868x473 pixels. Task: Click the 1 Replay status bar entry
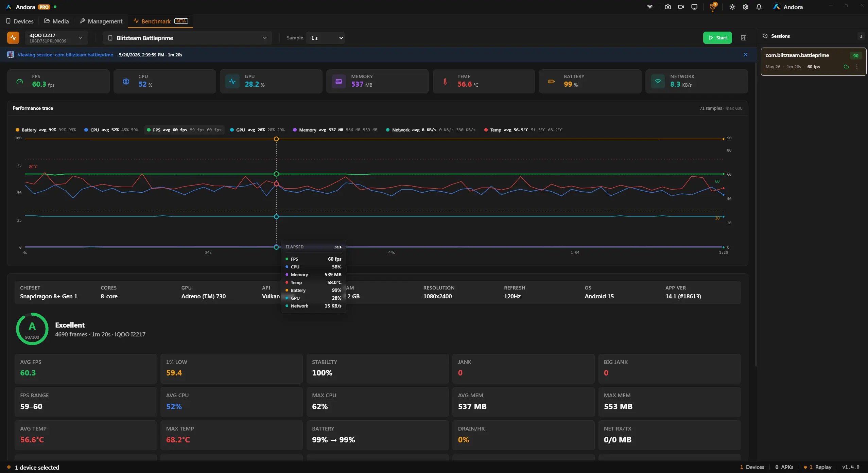(818, 467)
